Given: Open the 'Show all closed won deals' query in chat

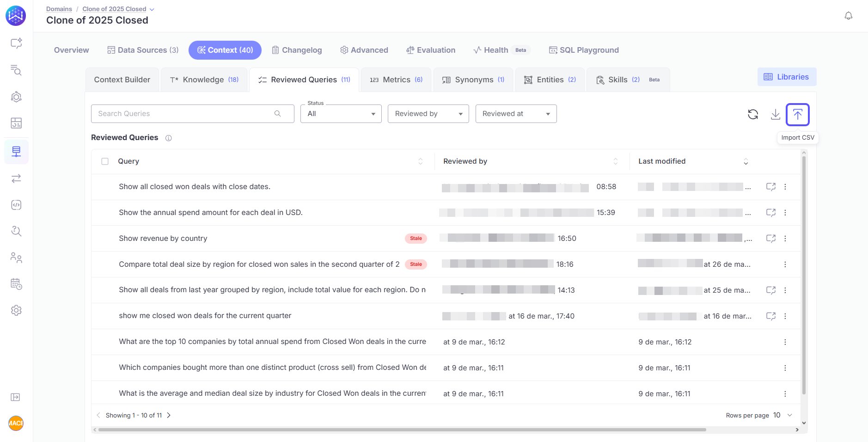Looking at the screenshot, I should tap(771, 187).
